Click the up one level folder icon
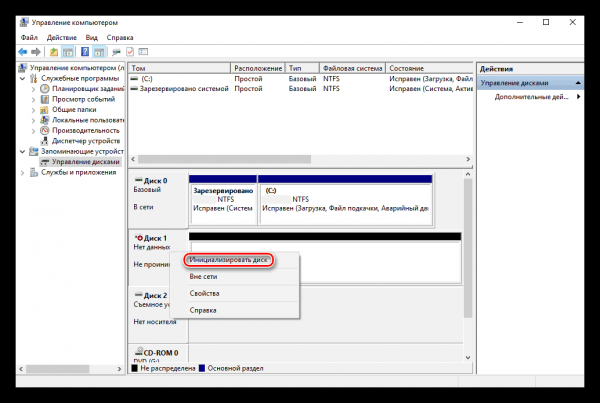This screenshot has width=600, height=403. pos(54,52)
